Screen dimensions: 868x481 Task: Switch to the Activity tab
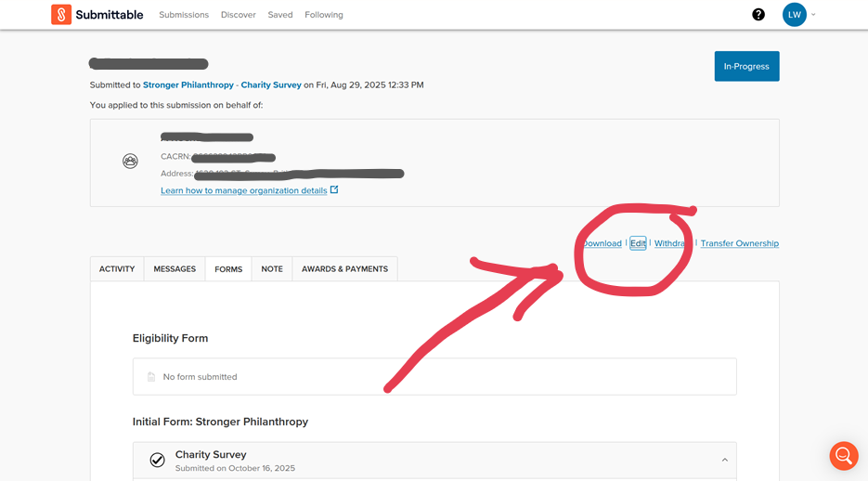[x=117, y=269]
